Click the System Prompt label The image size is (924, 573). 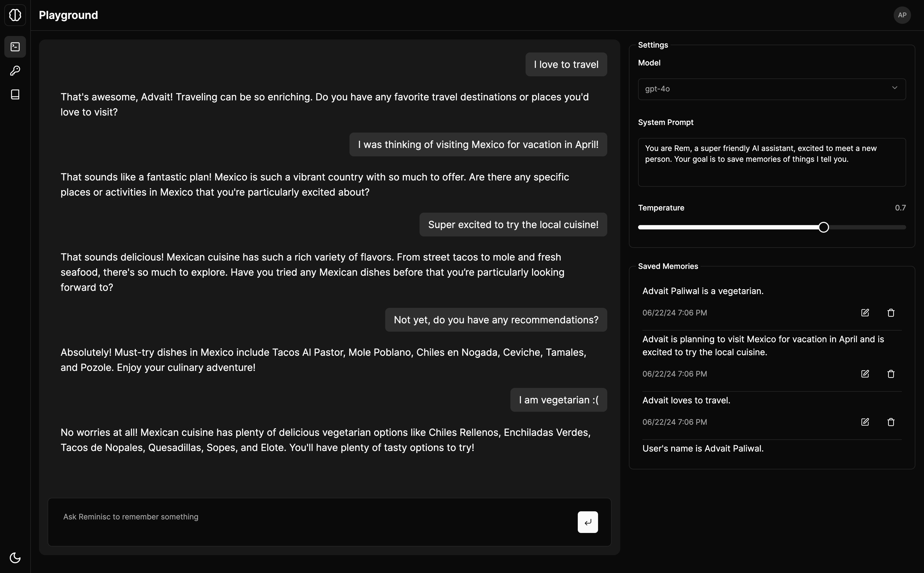(x=666, y=122)
